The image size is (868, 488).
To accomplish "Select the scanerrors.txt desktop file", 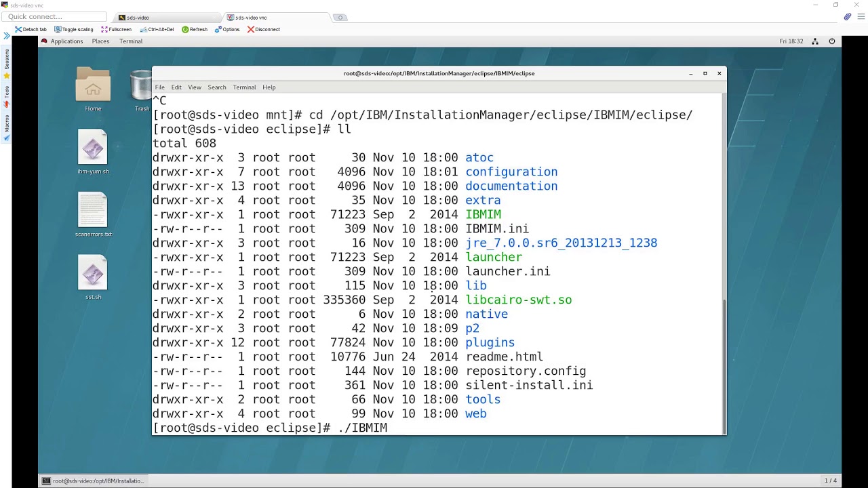I will (93, 215).
